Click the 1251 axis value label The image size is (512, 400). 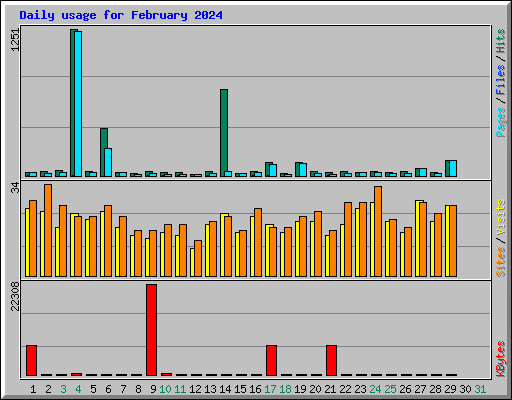[x=15, y=40]
